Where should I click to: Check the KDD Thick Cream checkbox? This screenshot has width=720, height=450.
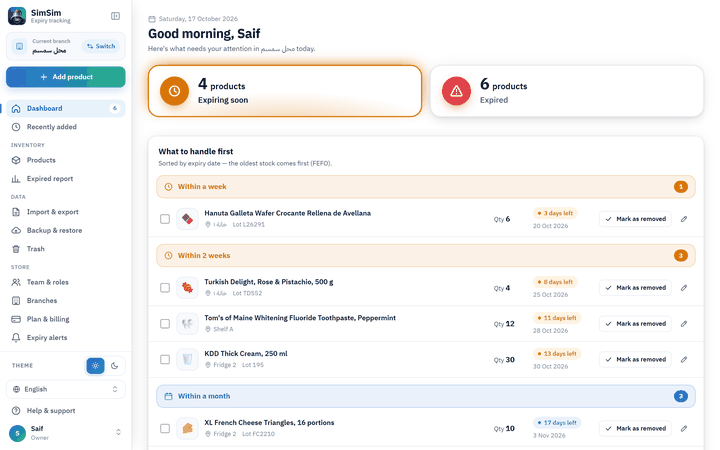click(x=165, y=360)
